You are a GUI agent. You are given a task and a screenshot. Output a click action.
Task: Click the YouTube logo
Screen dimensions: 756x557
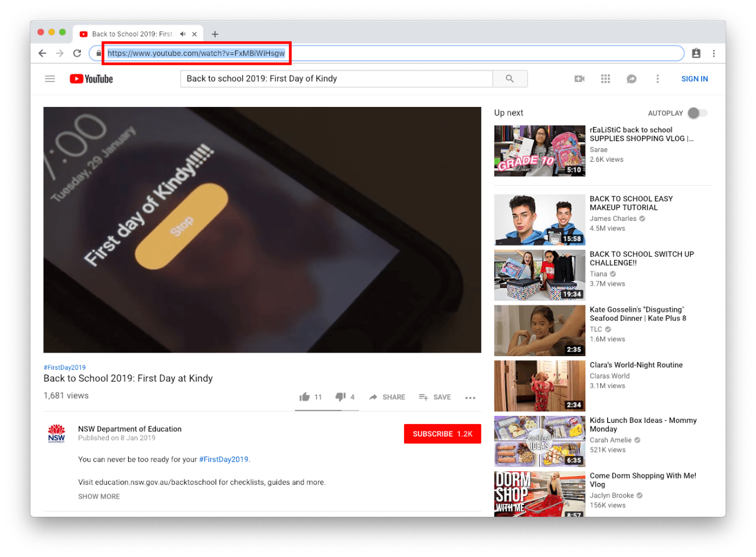pos(91,79)
